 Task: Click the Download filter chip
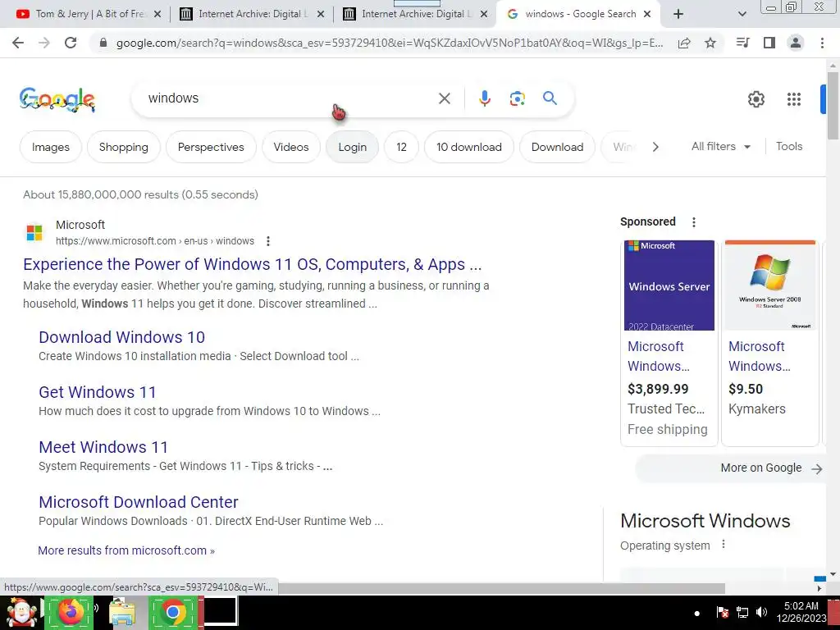[x=557, y=147]
